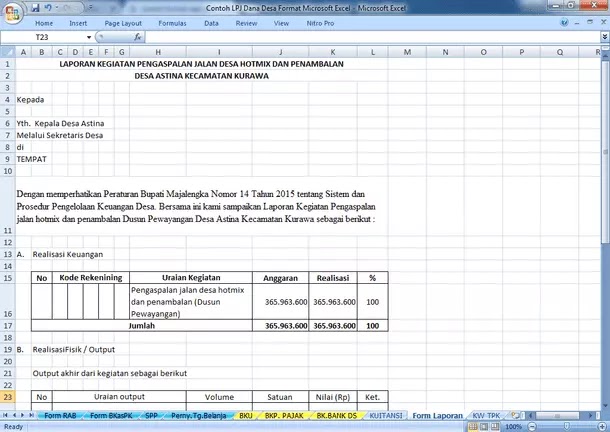The image size is (610, 432).
Task: Open the Data ribbon tab
Action: click(211, 23)
